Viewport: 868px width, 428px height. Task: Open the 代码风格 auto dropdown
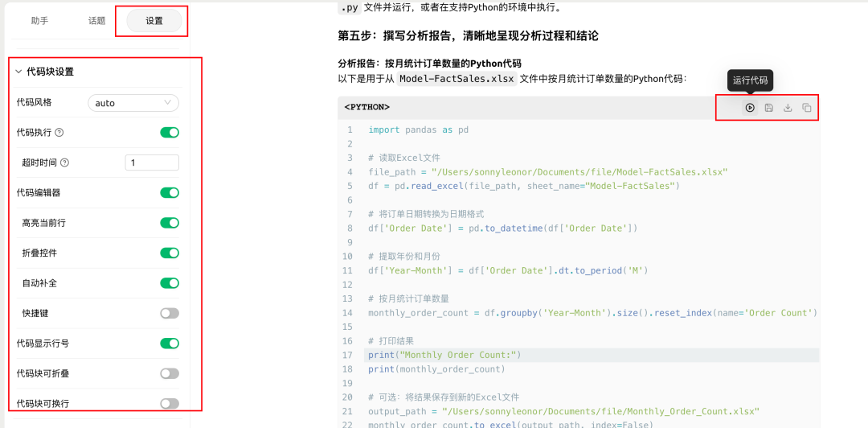[133, 102]
